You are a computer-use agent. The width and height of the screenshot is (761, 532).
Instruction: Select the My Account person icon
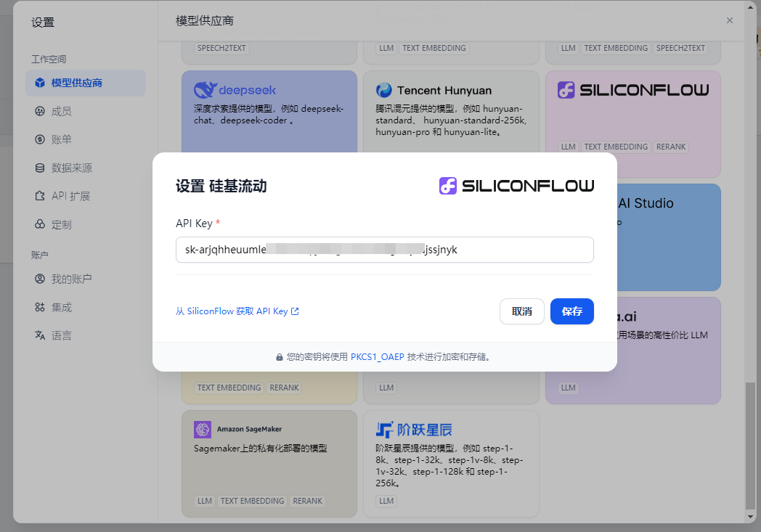tap(40, 279)
